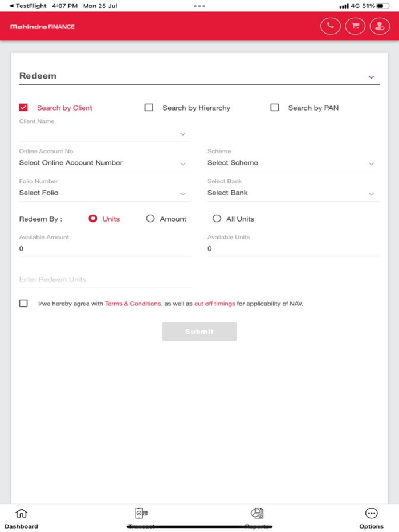Tap the Transact icon in bottom bar
Image resolution: width=399 pixels, height=532 pixels.
tap(140, 513)
